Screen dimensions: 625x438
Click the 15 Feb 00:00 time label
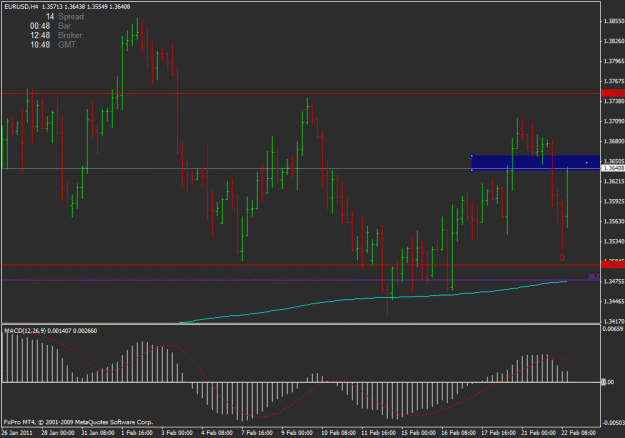(419, 433)
